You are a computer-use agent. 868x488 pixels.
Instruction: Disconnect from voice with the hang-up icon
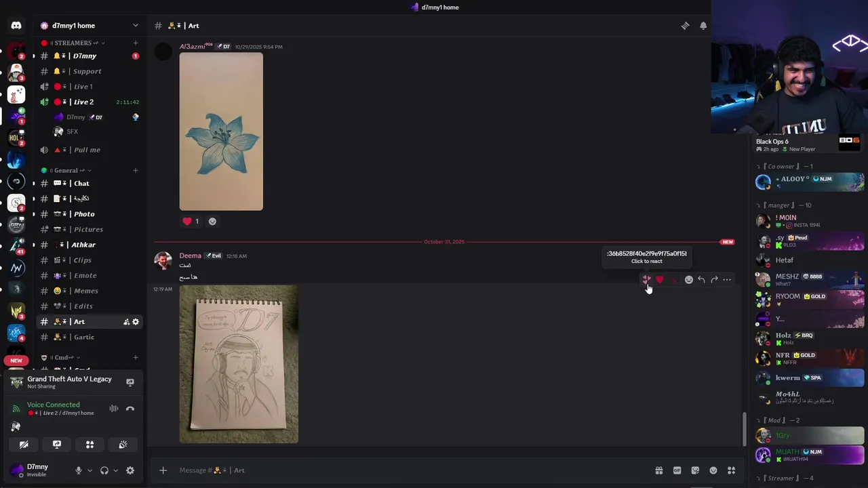130,409
